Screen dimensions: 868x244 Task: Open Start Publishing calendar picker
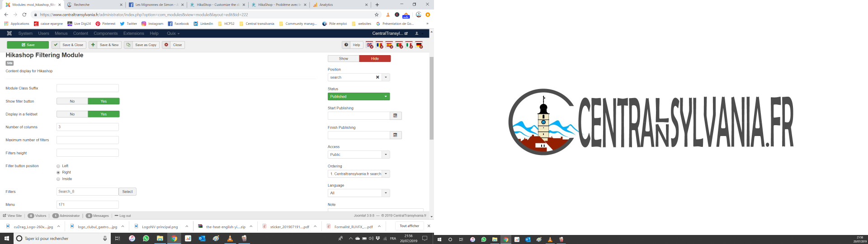tap(396, 116)
